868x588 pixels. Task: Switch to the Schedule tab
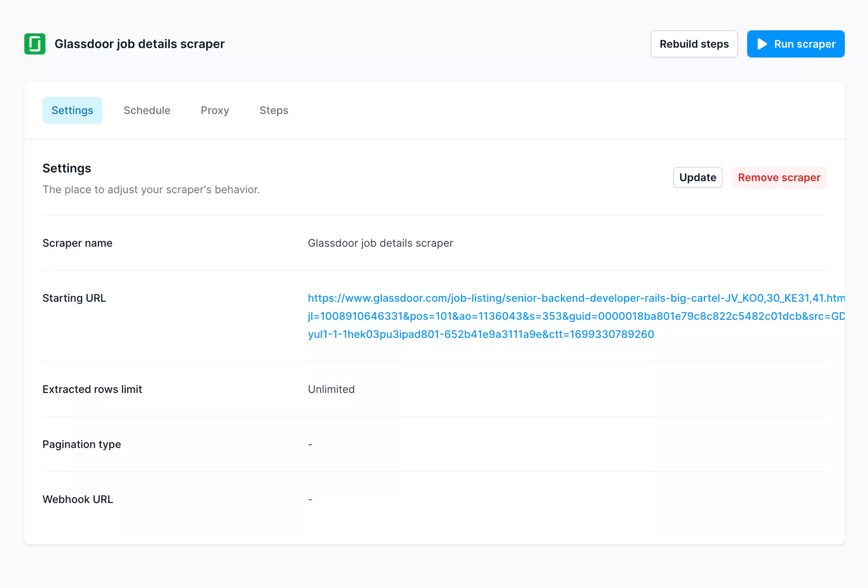tap(147, 111)
